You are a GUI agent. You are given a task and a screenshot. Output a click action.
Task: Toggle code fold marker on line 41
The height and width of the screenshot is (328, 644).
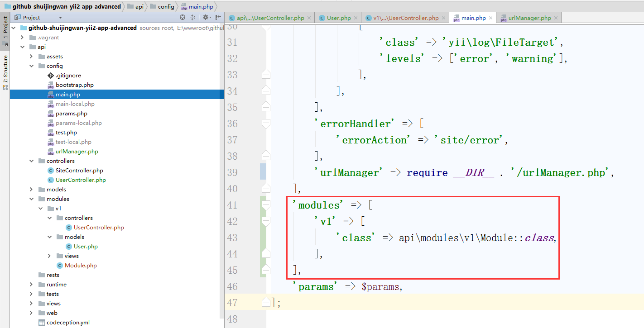(266, 205)
